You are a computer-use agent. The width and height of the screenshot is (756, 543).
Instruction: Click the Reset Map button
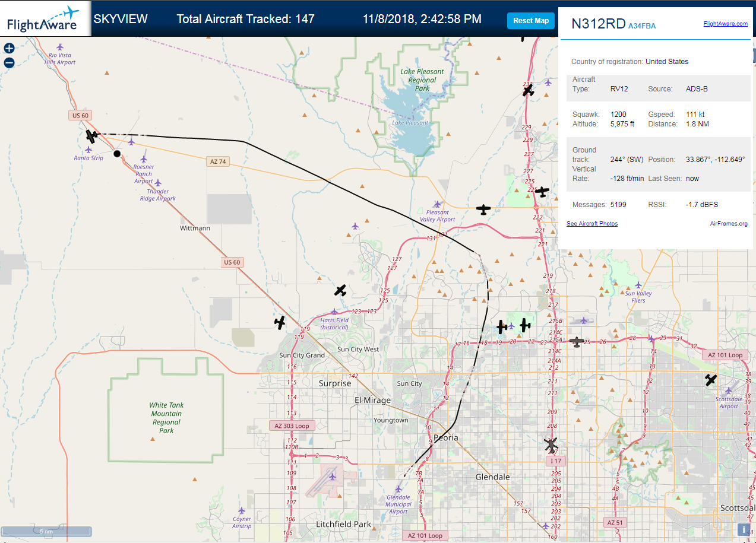(531, 21)
